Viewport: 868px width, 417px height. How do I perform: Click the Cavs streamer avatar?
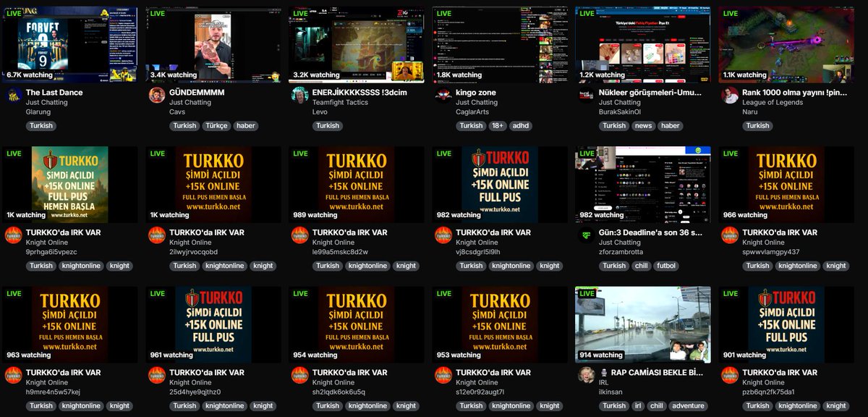156,96
